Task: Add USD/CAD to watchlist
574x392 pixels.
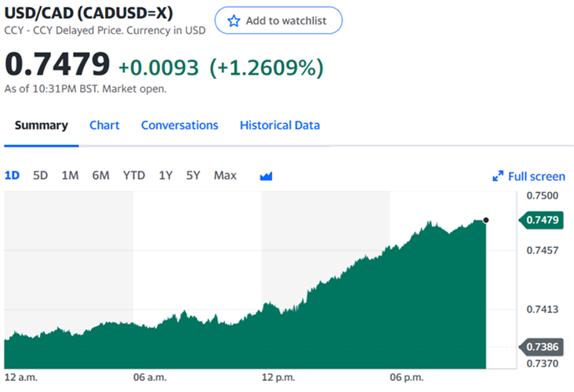Action: click(278, 21)
